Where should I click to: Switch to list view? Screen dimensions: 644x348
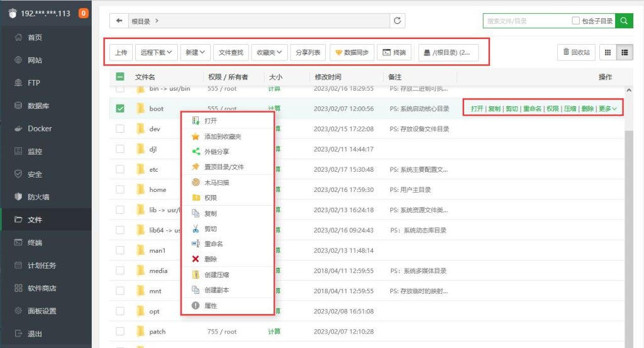(x=625, y=52)
